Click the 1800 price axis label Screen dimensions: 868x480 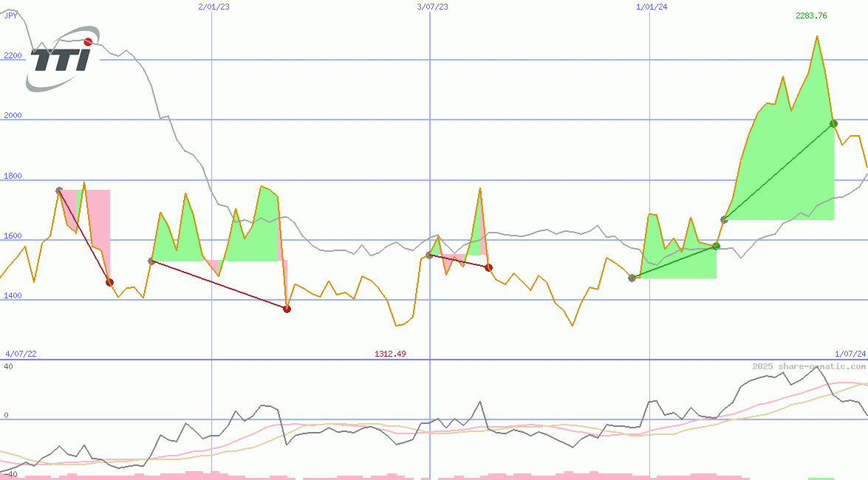(x=13, y=176)
